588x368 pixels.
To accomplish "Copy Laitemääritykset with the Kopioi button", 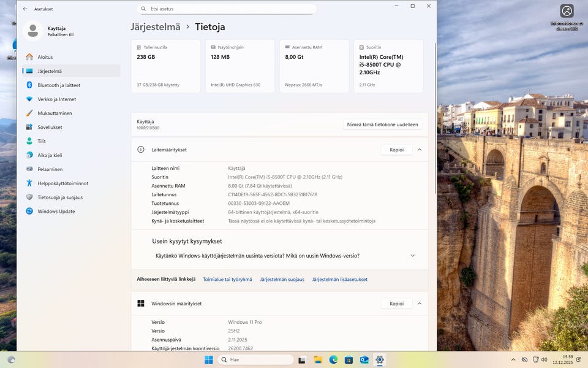I will 396,150.
